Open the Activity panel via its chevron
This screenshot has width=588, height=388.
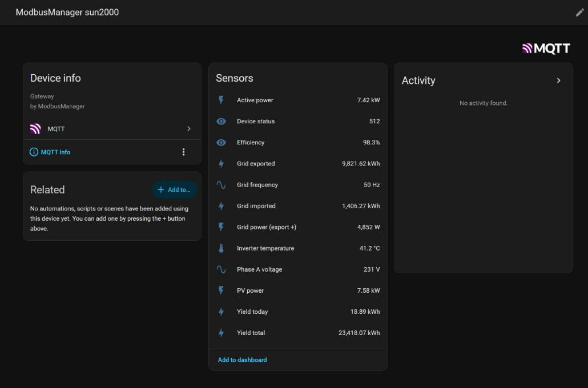(x=558, y=80)
